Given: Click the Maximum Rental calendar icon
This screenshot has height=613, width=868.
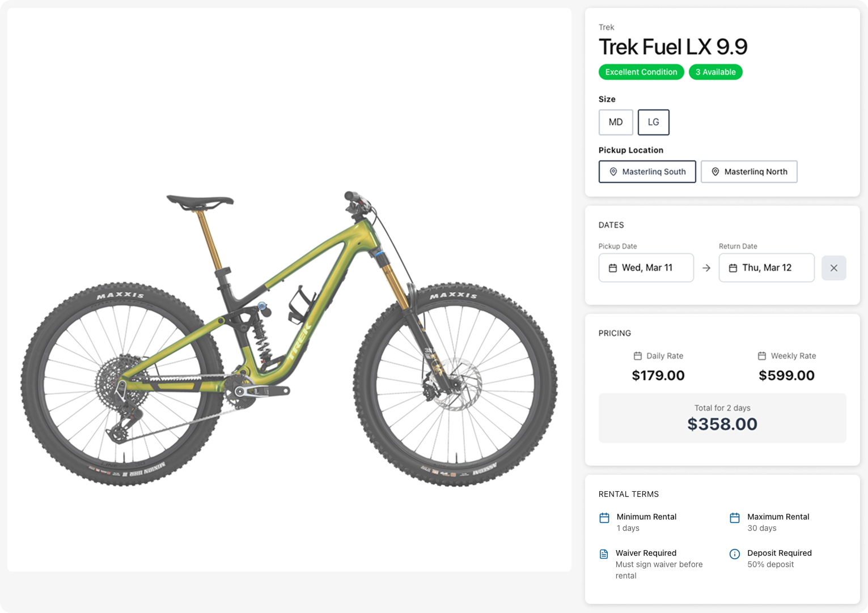Looking at the screenshot, I should [x=734, y=518].
